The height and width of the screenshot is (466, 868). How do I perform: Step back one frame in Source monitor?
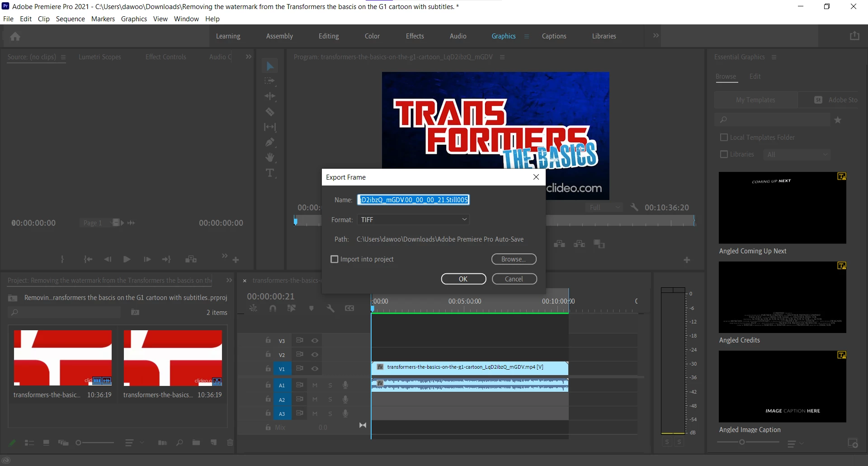[x=108, y=259]
